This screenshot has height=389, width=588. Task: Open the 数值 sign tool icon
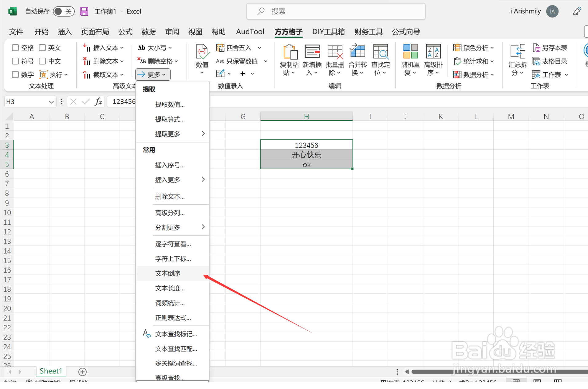pos(202,52)
